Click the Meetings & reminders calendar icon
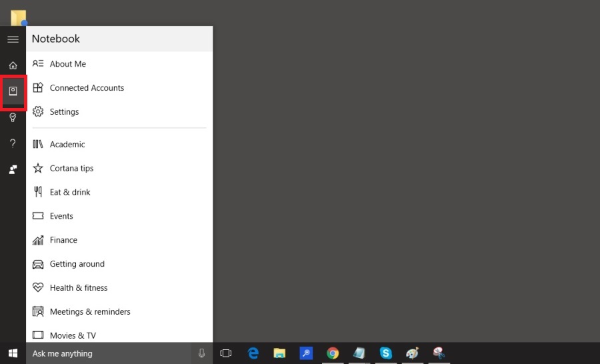This screenshot has width=600, height=364. click(38, 311)
